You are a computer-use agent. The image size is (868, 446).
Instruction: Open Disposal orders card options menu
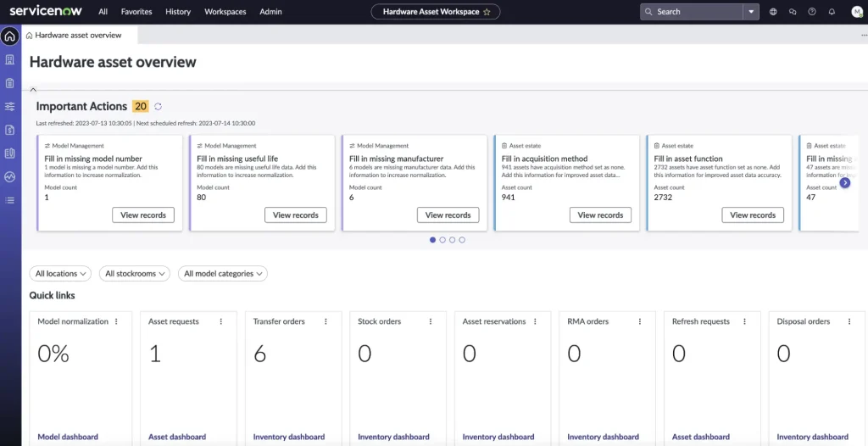point(849,321)
